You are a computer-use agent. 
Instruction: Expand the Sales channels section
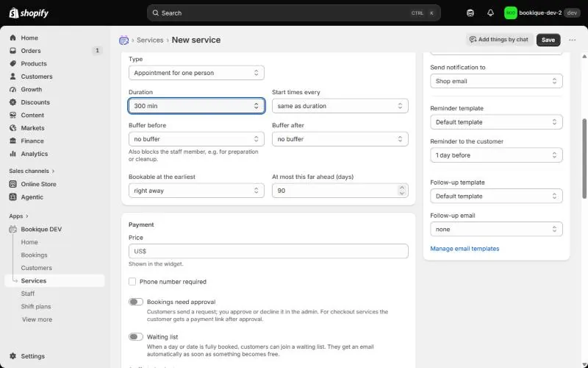tap(32, 171)
